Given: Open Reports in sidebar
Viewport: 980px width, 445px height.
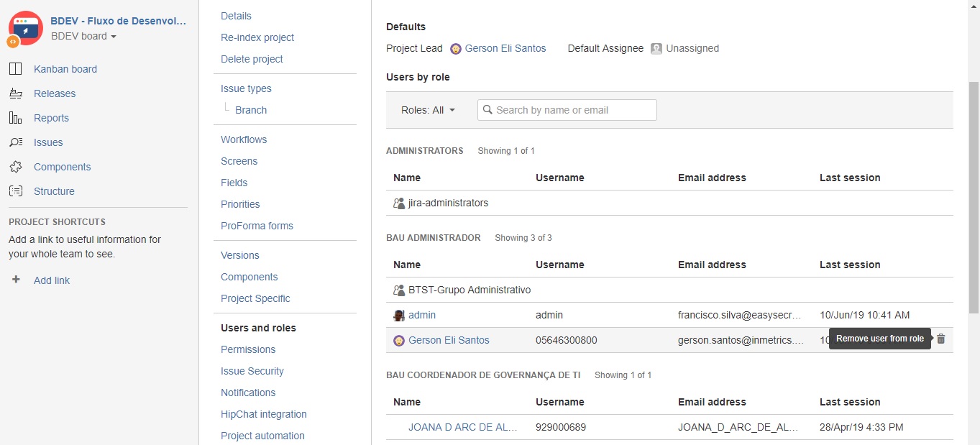Looking at the screenshot, I should (x=51, y=118).
